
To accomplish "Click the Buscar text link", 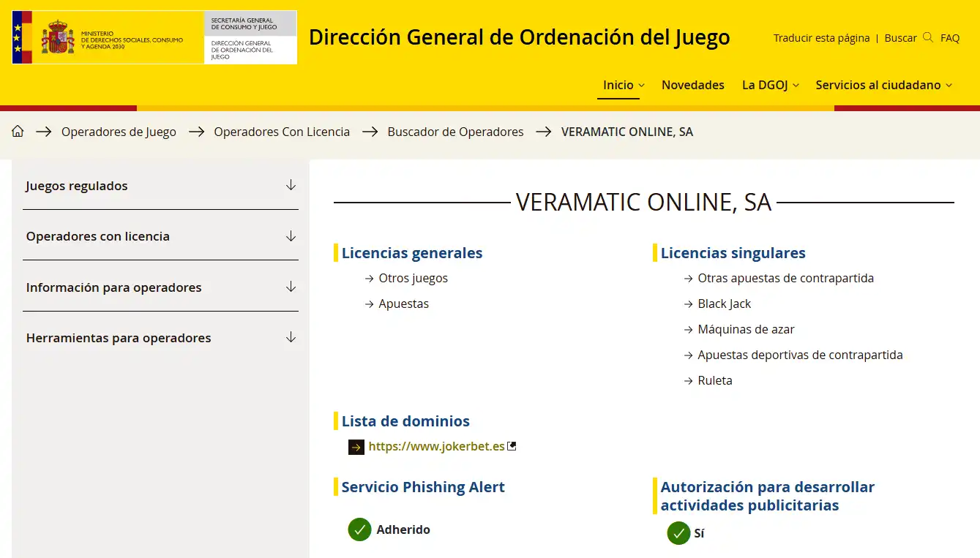I will (900, 38).
